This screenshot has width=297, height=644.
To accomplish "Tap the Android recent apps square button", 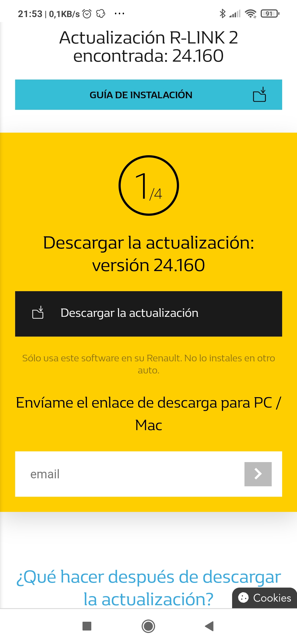I will click(x=87, y=626).
